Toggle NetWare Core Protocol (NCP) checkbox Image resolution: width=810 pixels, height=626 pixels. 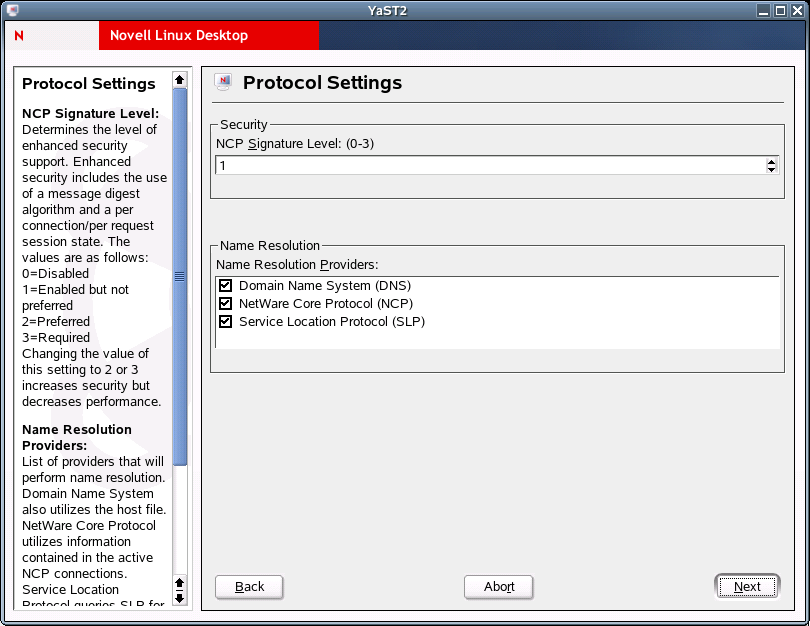click(225, 303)
